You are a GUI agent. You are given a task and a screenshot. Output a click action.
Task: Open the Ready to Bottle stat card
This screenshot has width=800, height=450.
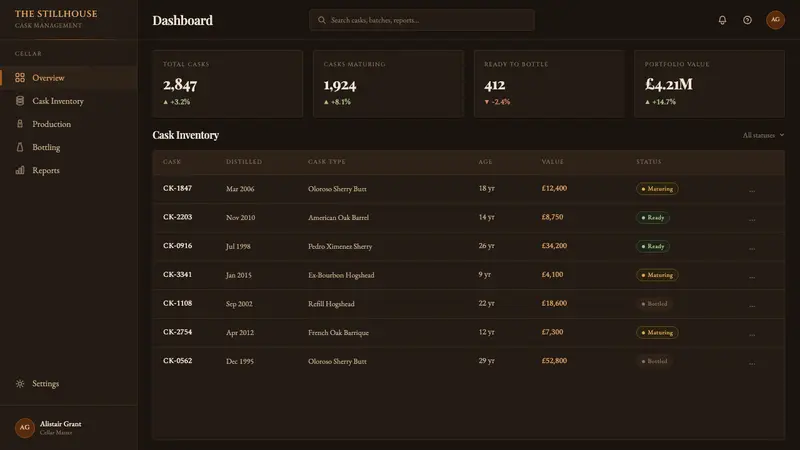coord(549,84)
